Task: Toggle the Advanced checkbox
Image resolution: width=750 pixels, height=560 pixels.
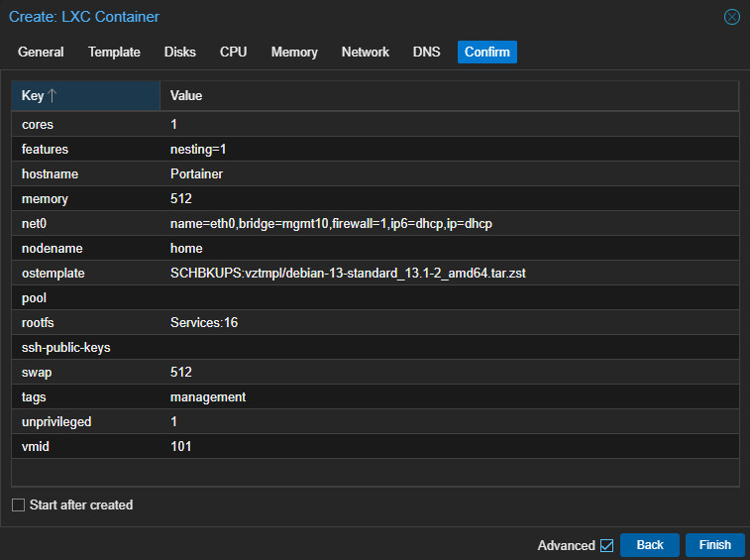Action: tap(607, 545)
